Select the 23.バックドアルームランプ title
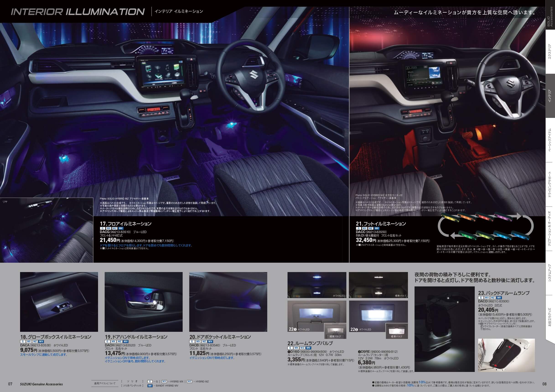This screenshot has height=392, width=555. 504,293
